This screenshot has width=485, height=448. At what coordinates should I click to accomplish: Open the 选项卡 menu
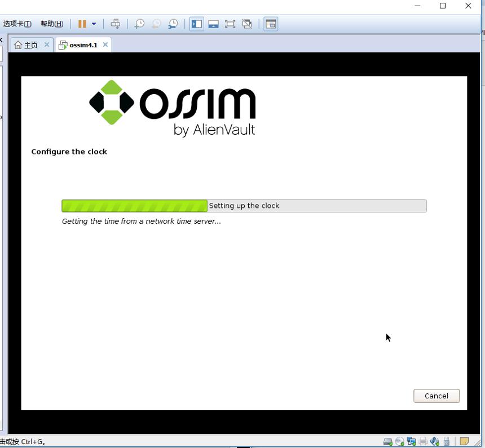[17, 24]
